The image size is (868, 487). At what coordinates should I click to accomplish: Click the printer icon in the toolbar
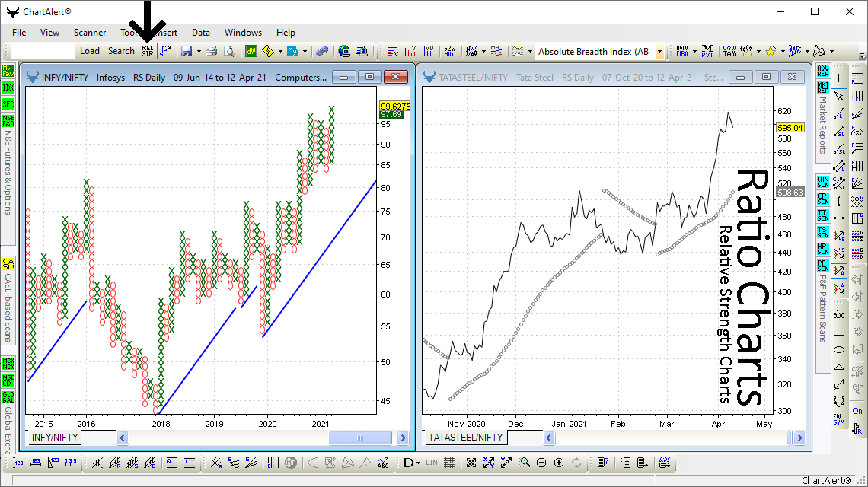[x=211, y=51]
